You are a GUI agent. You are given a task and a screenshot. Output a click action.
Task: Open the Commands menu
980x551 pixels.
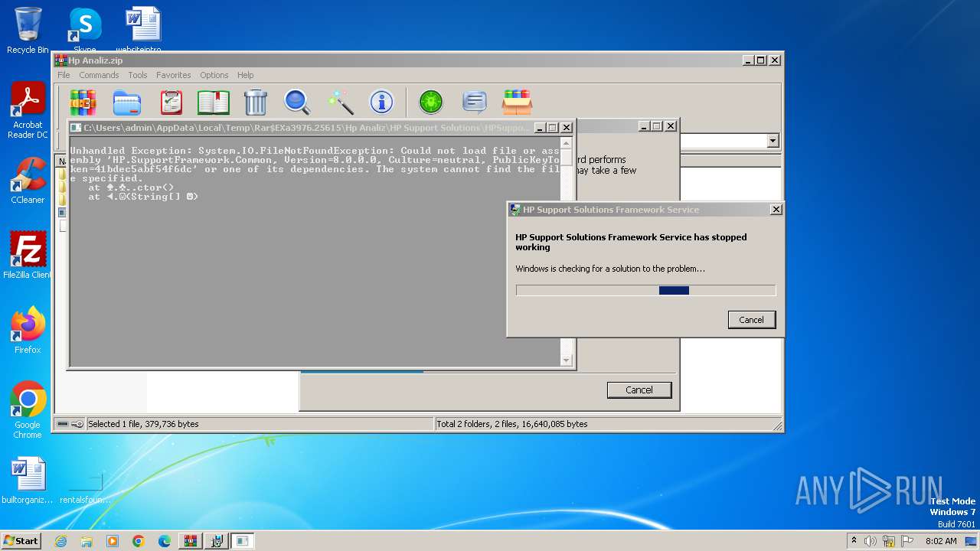tap(99, 75)
